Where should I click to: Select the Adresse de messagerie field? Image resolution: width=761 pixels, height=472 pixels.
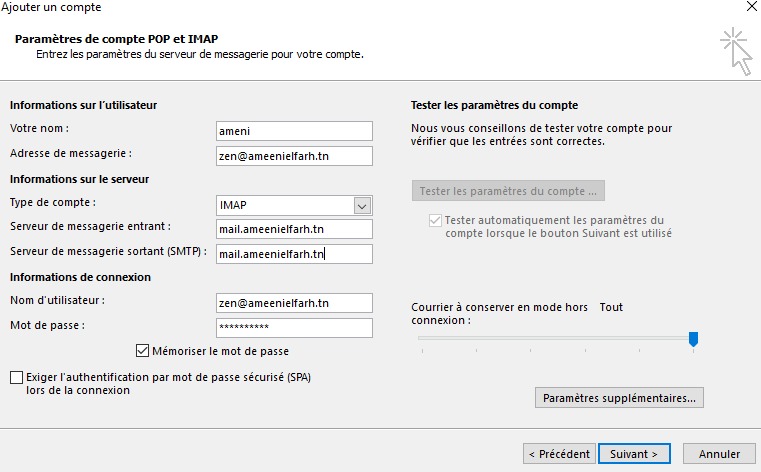(x=294, y=155)
